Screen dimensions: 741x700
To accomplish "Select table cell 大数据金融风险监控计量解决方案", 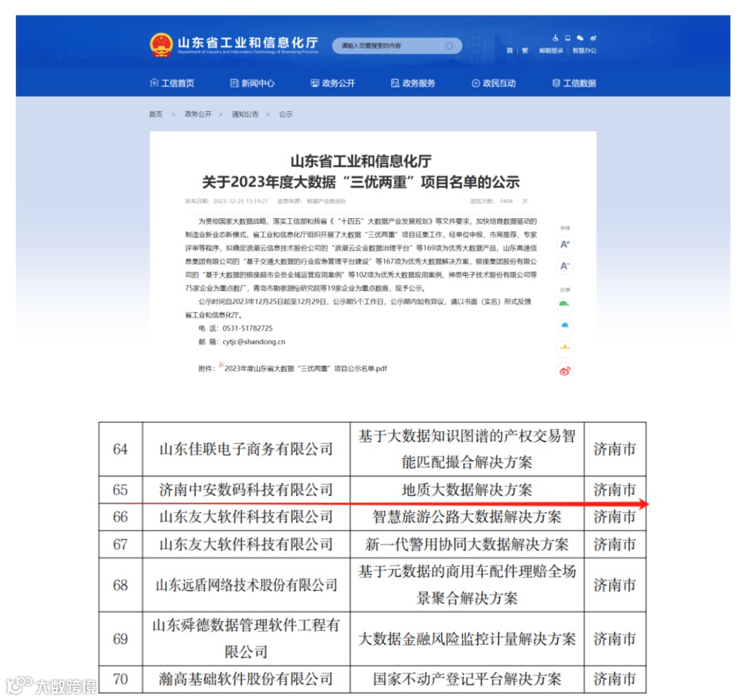I will tap(467, 639).
